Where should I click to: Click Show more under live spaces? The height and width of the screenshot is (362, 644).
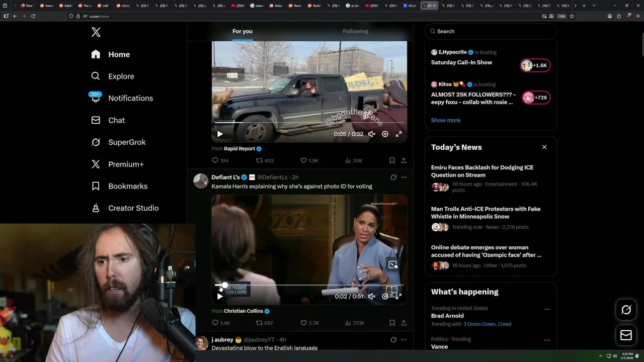click(x=446, y=120)
